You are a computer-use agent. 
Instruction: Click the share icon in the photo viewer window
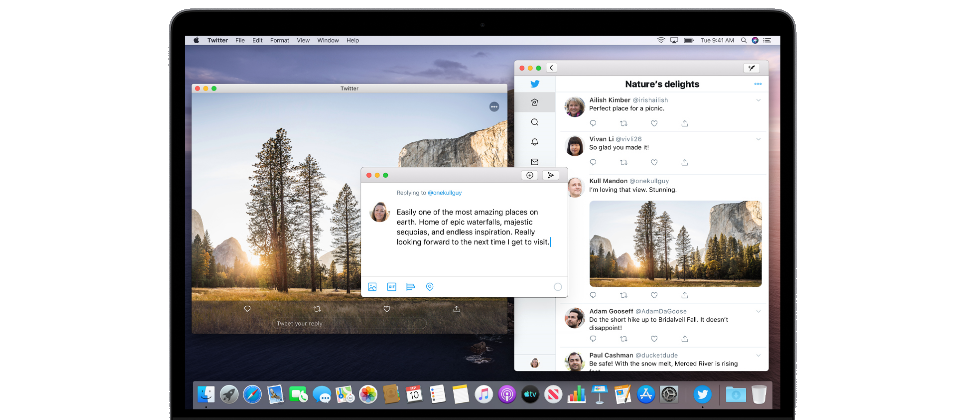(x=456, y=309)
